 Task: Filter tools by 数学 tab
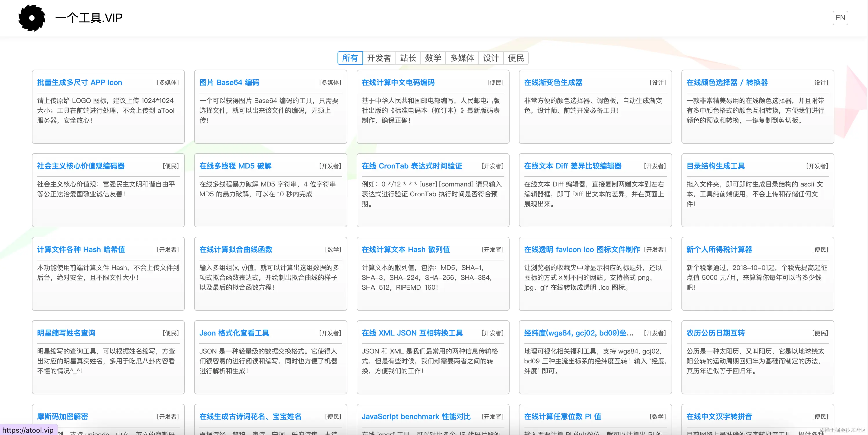433,58
